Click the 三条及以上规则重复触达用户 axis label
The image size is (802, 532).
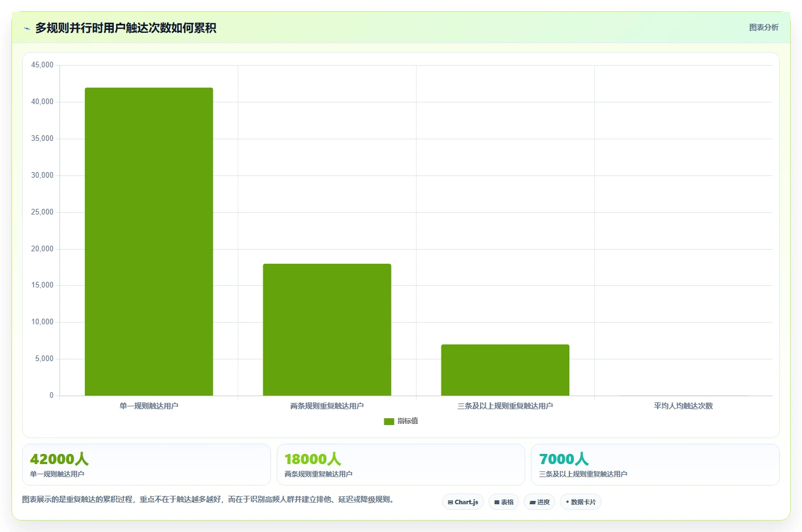[505, 406]
